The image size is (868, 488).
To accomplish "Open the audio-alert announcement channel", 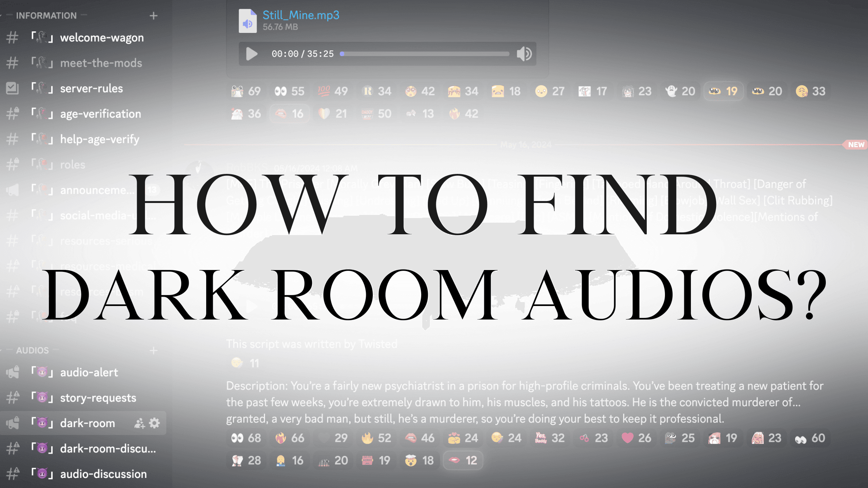I will [89, 373].
